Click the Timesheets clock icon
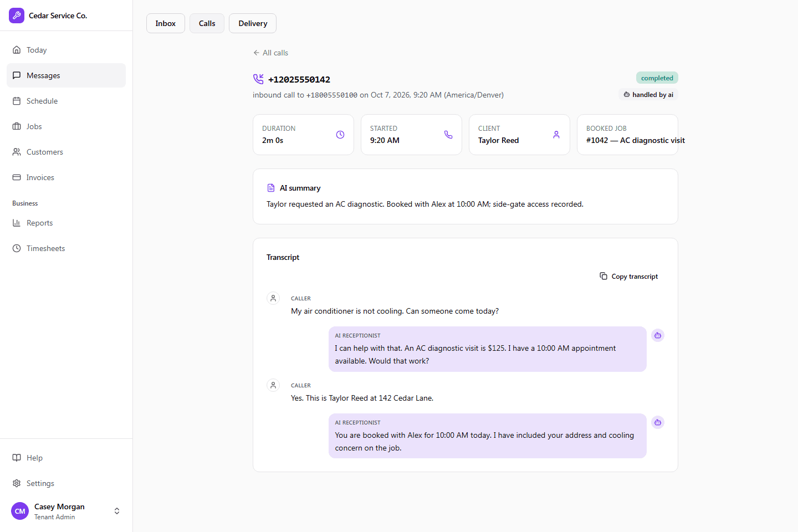The image size is (798, 532). tap(17, 248)
